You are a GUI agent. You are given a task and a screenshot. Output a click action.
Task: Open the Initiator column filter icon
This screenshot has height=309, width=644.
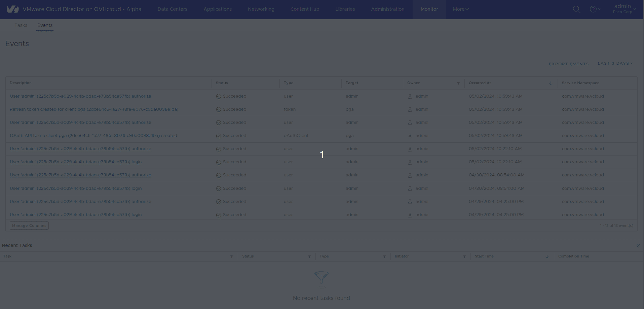(x=464, y=256)
